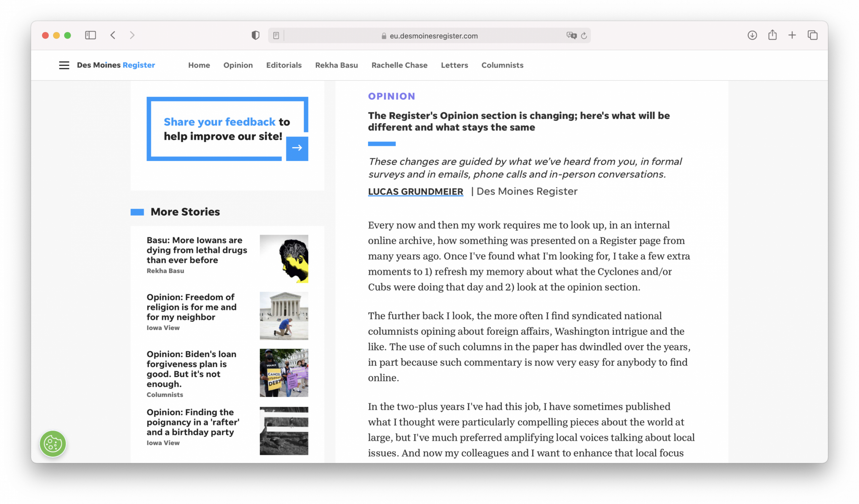This screenshot has width=859, height=504.
Task: Click the green full-screen button
Action: pos(67,36)
